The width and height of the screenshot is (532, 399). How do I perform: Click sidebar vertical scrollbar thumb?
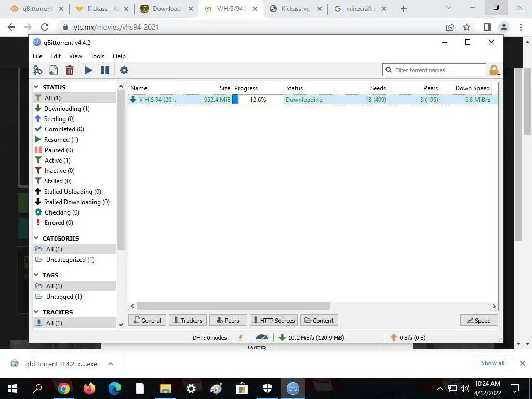click(x=121, y=170)
